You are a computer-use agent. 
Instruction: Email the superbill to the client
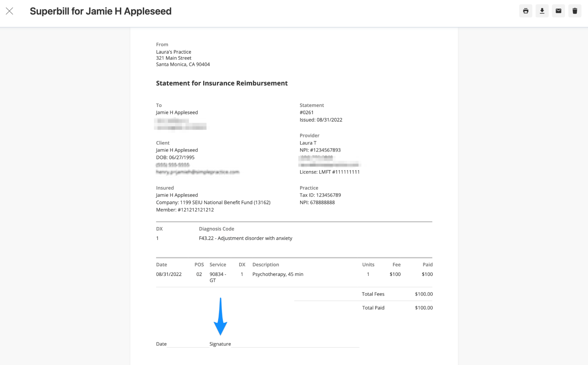pyautogui.click(x=558, y=11)
